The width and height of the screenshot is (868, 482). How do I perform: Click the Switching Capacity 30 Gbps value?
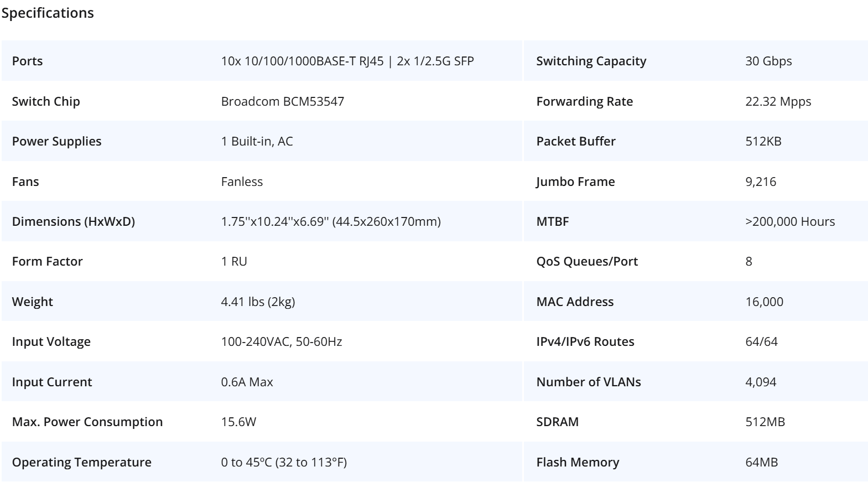click(x=768, y=61)
